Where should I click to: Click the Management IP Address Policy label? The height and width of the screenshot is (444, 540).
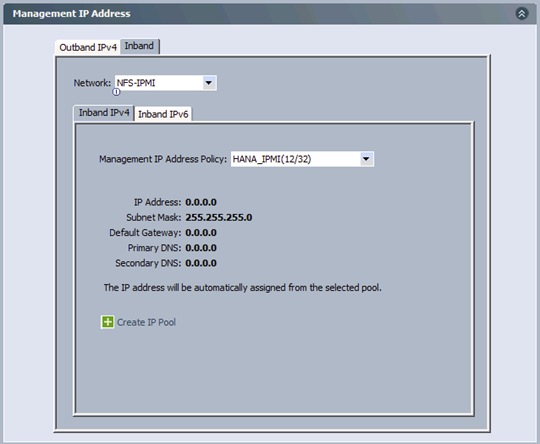tap(163, 159)
